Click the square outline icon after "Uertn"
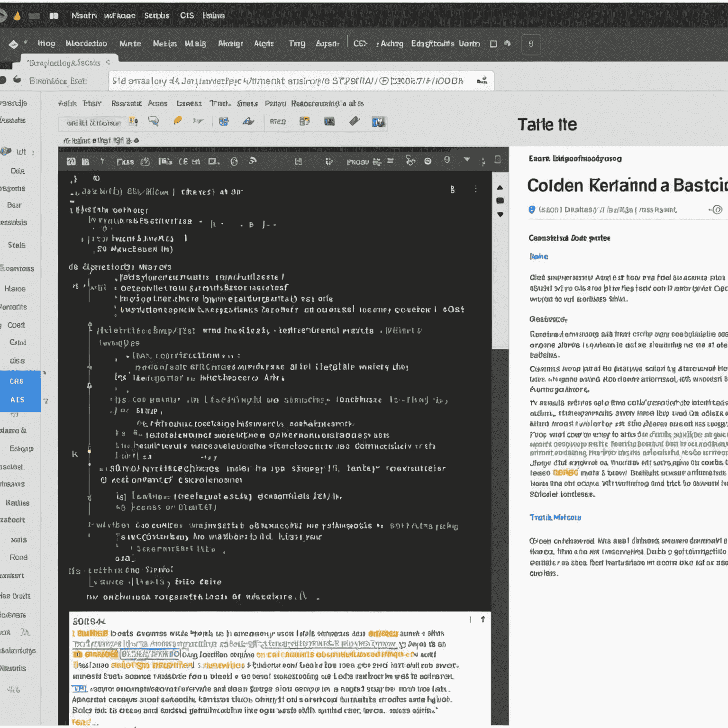The width and height of the screenshot is (728, 728). click(493, 44)
